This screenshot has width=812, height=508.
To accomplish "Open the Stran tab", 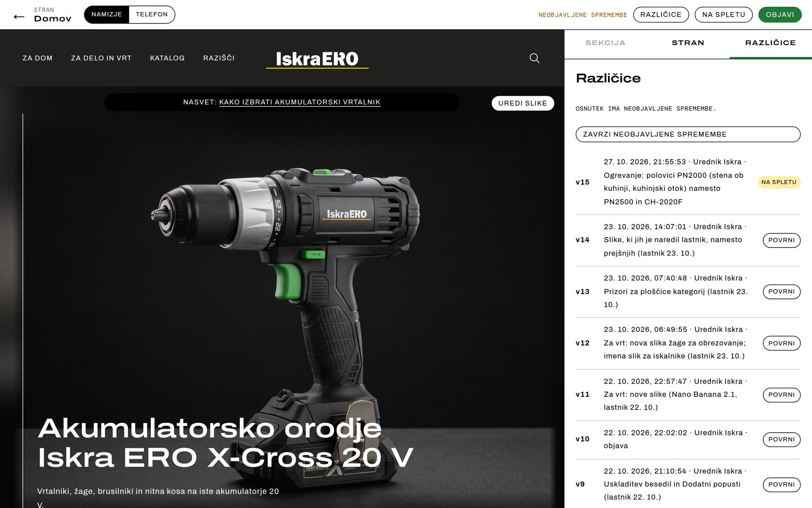I will point(688,43).
